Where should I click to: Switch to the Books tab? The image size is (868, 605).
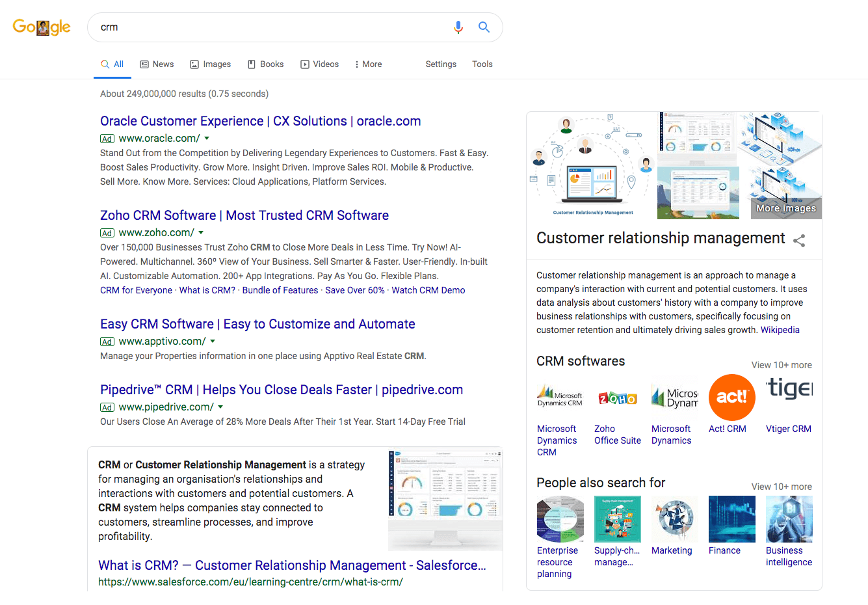pyautogui.click(x=265, y=64)
